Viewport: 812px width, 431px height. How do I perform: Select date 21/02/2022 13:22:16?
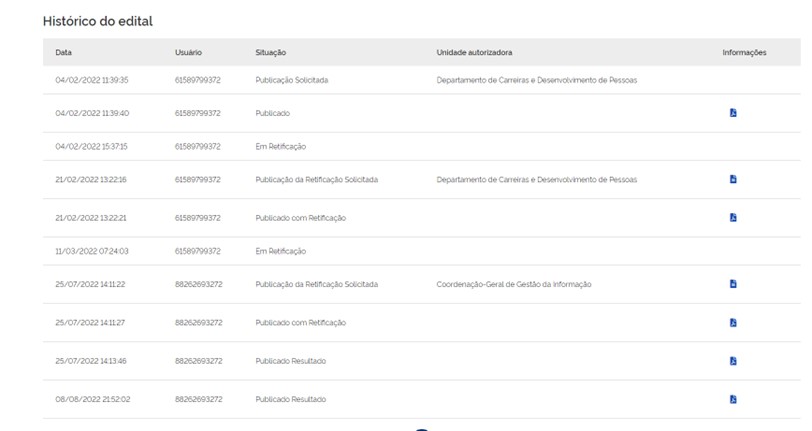click(91, 180)
